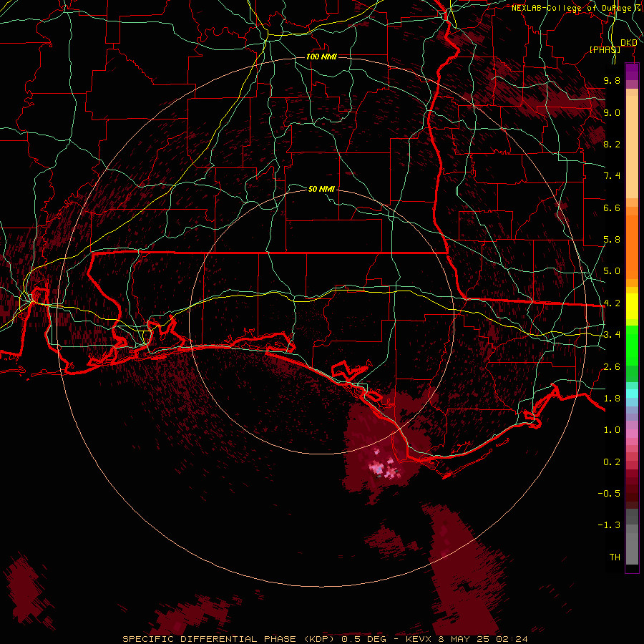The image size is (644, 644).
Task: Click the dark-red echo blob at bottom-left corner
Action: pyautogui.click(x=24, y=590)
